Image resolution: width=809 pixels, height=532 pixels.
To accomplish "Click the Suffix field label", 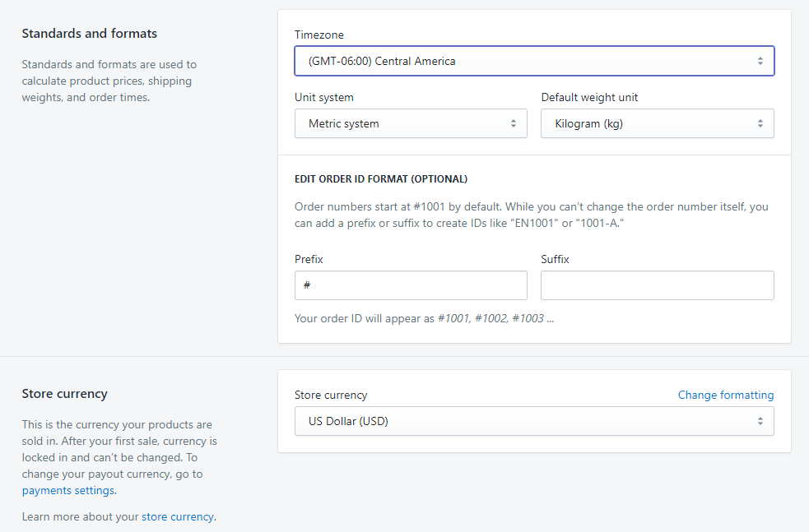I will [x=555, y=259].
